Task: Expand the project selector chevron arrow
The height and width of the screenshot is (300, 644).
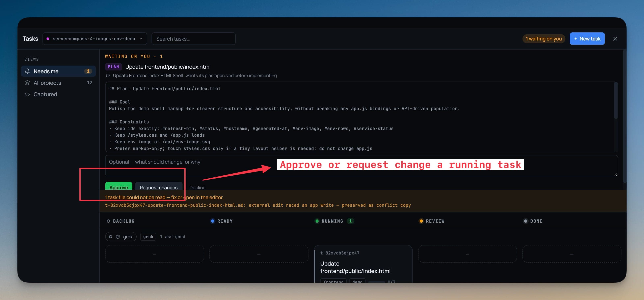Action: pyautogui.click(x=141, y=39)
